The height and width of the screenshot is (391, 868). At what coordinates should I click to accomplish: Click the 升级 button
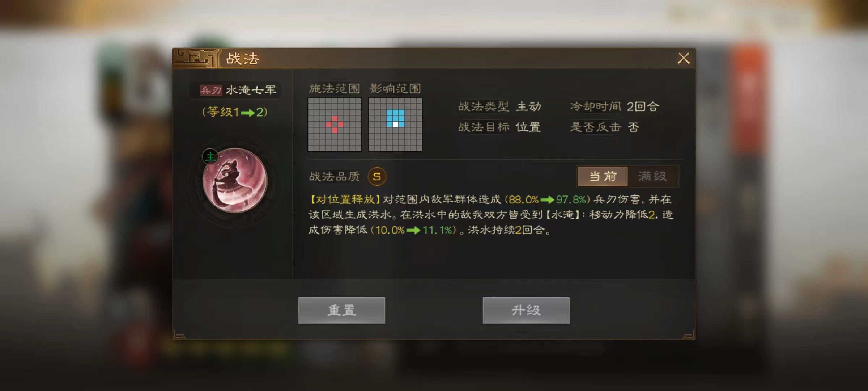[526, 310]
